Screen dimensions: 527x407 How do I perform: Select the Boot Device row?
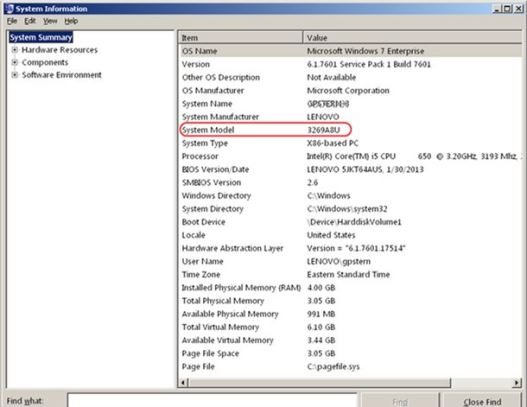[350, 222]
